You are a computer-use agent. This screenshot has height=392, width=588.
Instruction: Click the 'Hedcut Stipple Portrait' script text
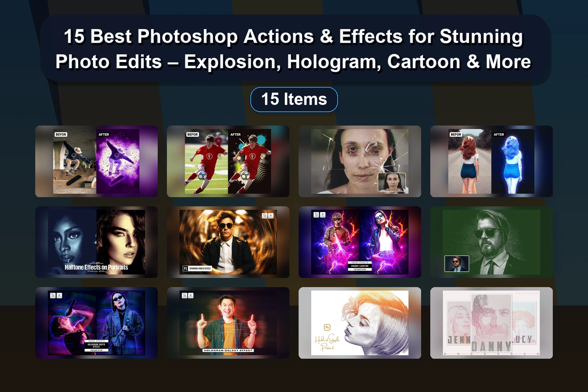coord(327,342)
